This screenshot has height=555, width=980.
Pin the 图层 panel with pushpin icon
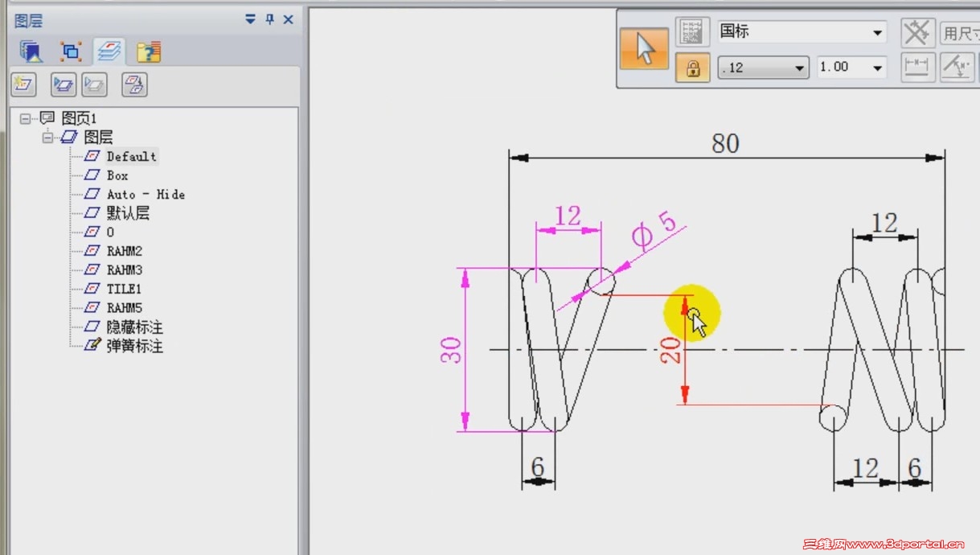(x=270, y=20)
